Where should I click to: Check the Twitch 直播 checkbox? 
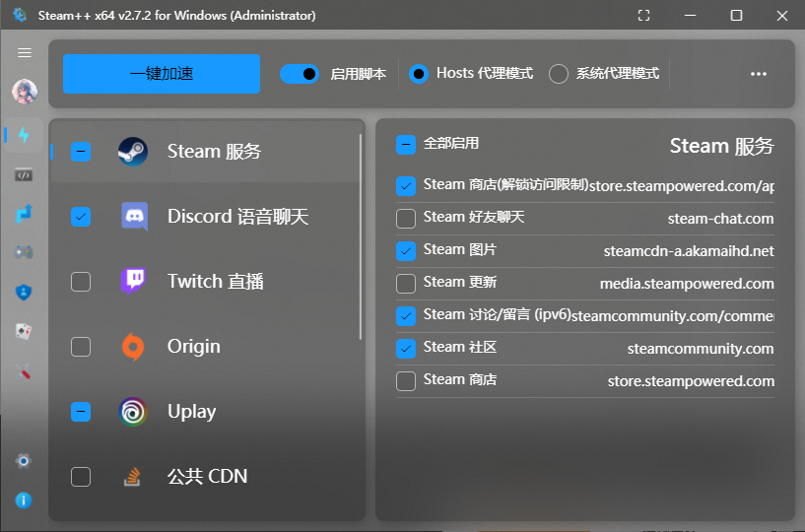[x=81, y=282]
